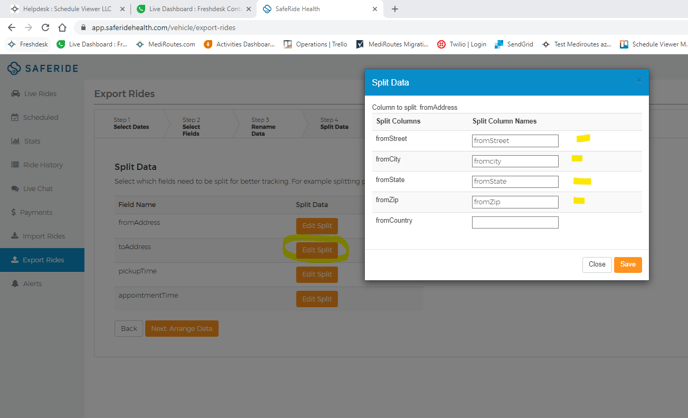Click the Next: Arrange Data button
688x418 pixels.
pyautogui.click(x=182, y=328)
